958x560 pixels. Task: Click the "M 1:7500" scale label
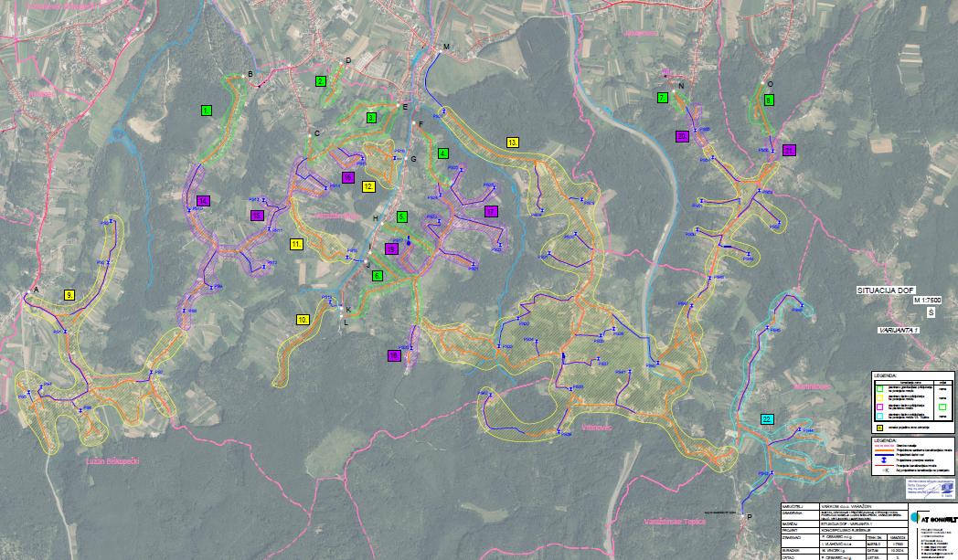[x=928, y=301]
